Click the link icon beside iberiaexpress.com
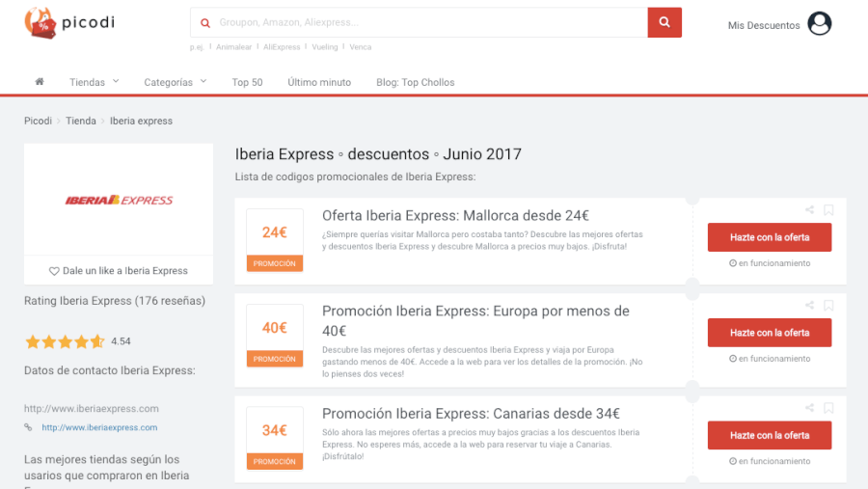 (28, 427)
